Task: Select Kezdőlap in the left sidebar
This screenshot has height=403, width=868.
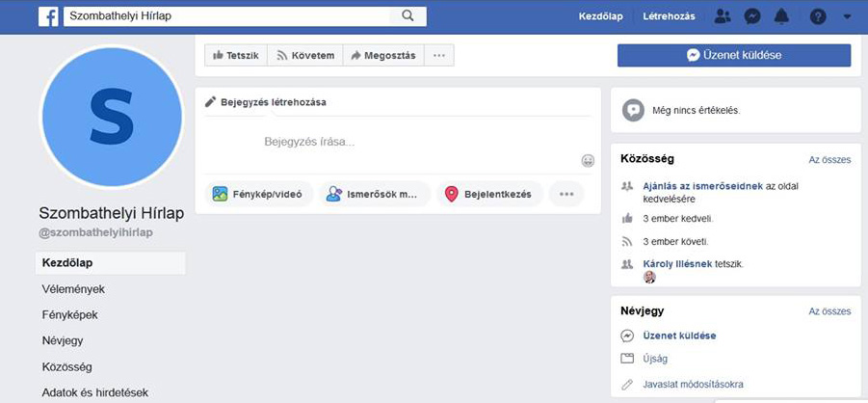Action: [x=111, y=263]
